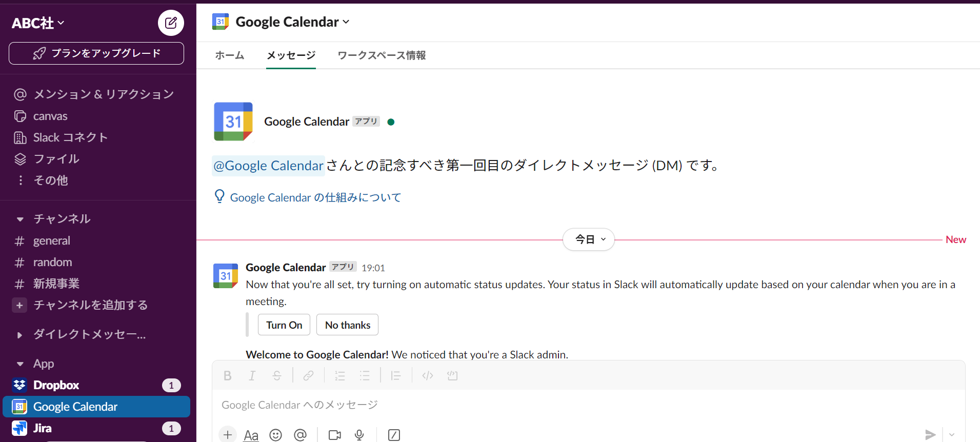Viewport: 980px width, 442px height.
Task: Collapse the App section
Action: (x=20, y=364)
